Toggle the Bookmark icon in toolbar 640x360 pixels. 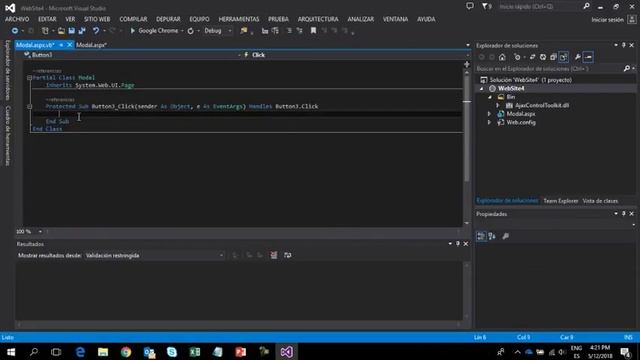313,31
